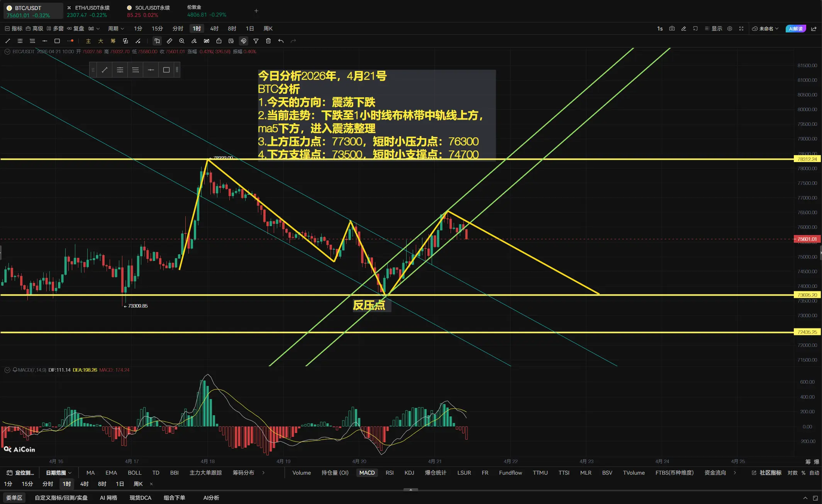Open the 周期 period dropdown
This screenshot has height=504, width=822.
click(116, 29)
